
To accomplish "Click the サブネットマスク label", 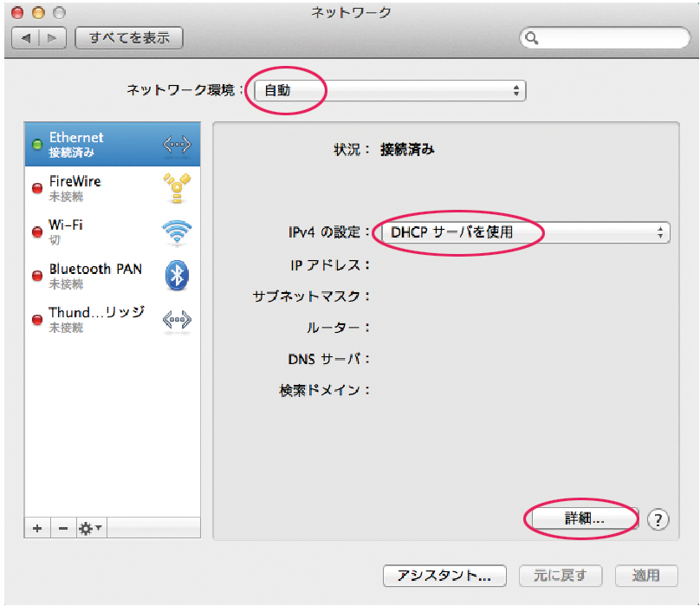I will tap(311, 296).
